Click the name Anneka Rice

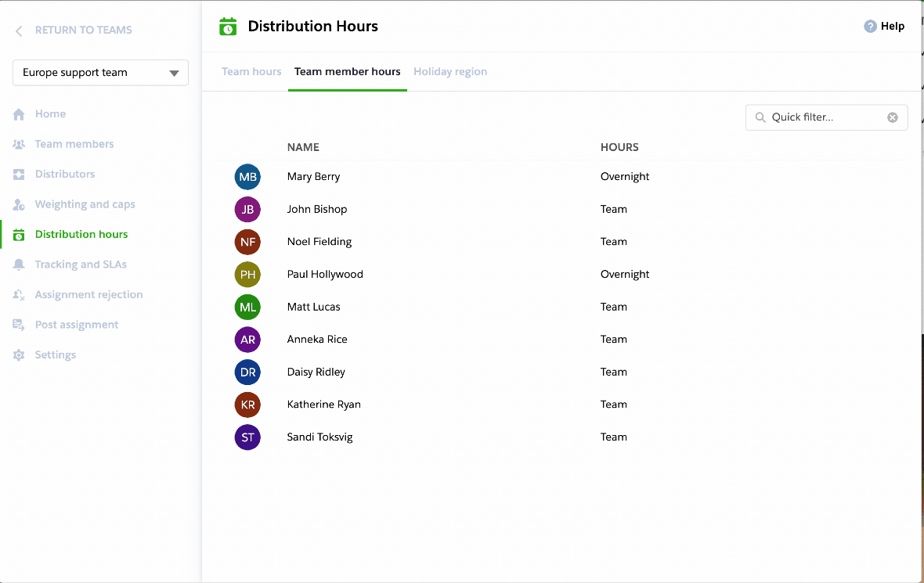pyautogui.click(x=317, y=339)
